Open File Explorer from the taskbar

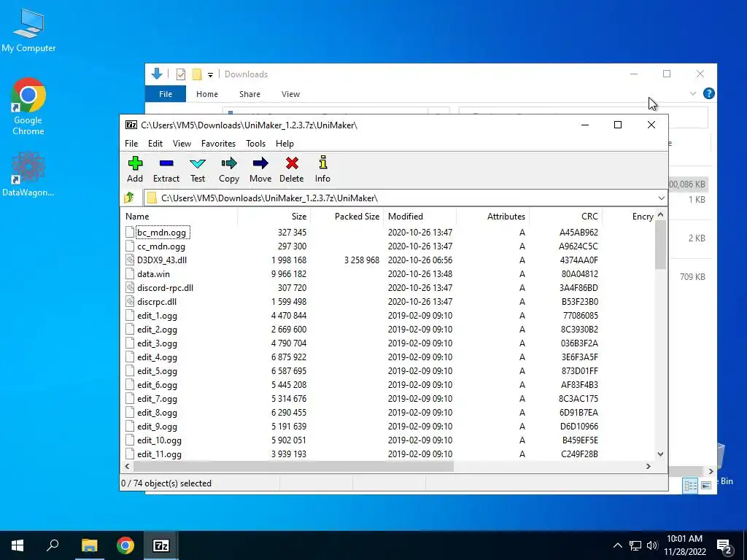[x=89, y=545]
